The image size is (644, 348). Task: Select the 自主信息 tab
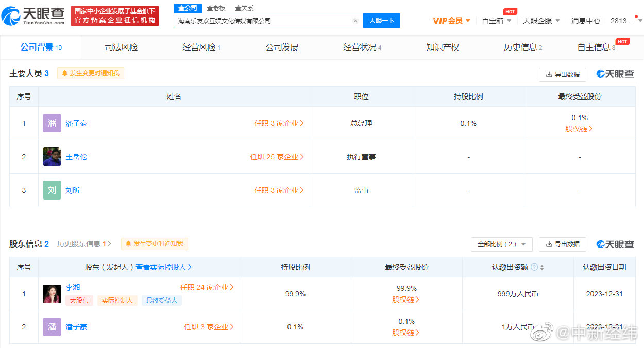[597, 47]
